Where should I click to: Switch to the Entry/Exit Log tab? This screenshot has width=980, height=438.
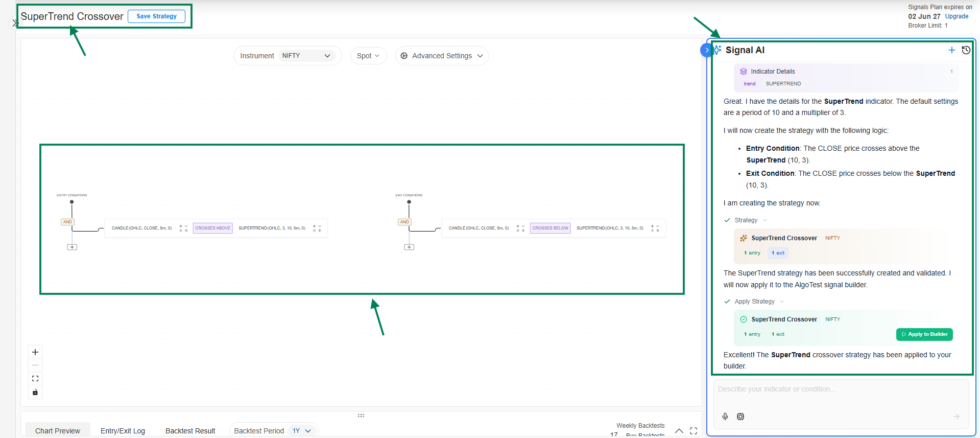pos(123,431)
